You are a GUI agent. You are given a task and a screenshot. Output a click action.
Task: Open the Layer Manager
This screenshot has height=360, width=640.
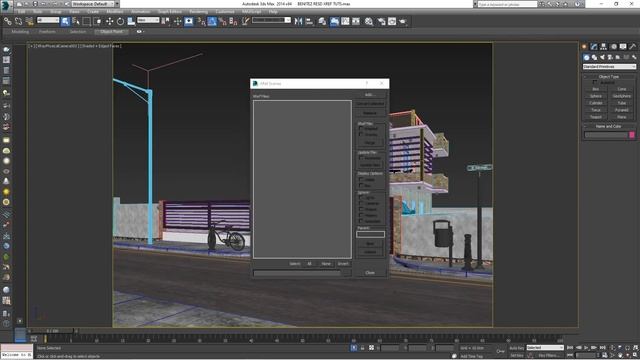point(322,21)
